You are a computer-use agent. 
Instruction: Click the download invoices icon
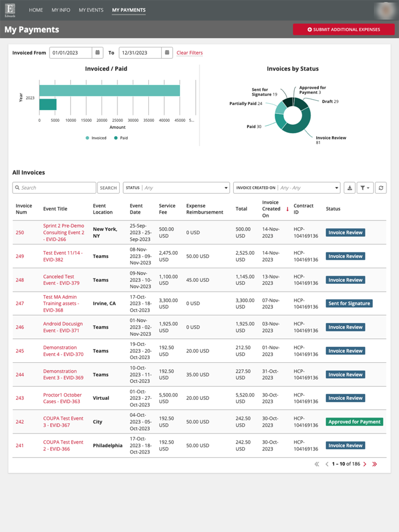pyautogui.click(x=349, y=187)
